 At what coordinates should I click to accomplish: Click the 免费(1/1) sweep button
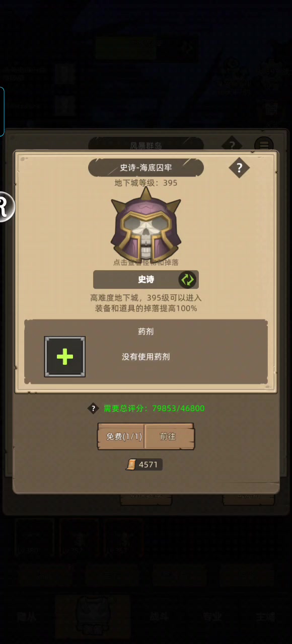click(x=121, y=436)
